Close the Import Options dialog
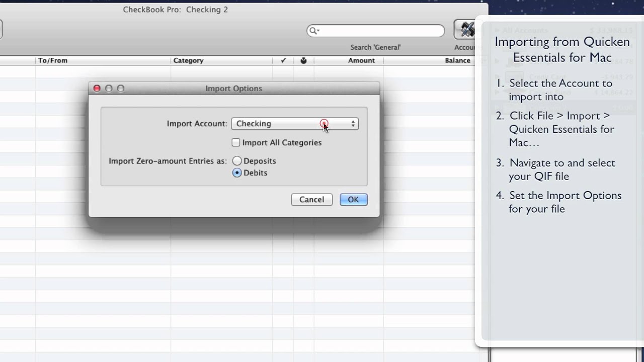 pos(97,88)
